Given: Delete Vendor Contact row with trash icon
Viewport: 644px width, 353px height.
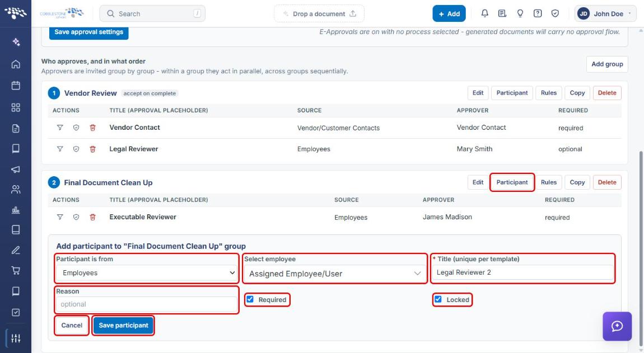Looking at the screenshot, I should (93, 127).
